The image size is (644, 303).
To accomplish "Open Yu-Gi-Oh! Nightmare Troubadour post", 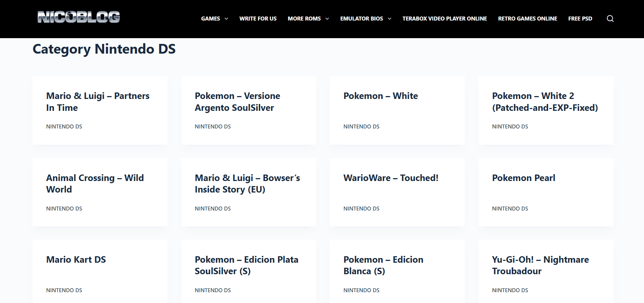I will [540, 265].
